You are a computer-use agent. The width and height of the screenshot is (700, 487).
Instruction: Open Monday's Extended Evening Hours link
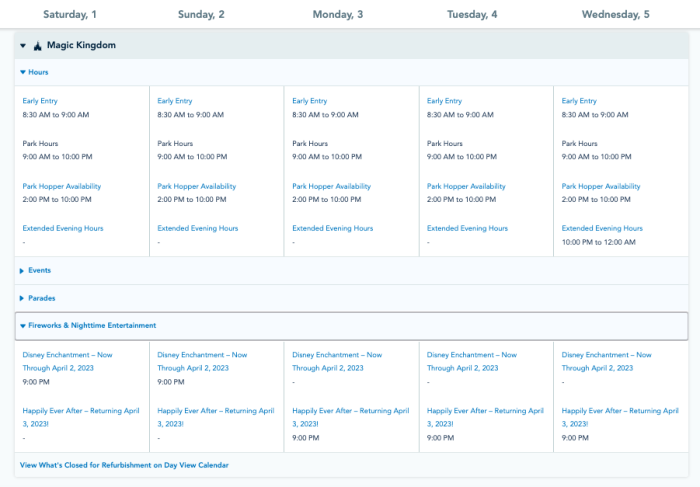point(332,228)
